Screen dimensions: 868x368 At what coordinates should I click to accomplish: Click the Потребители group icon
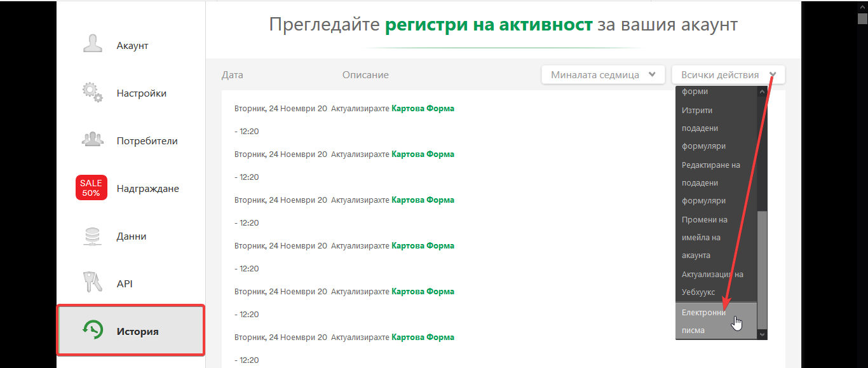pyautogui.click(x=93, y=140)
